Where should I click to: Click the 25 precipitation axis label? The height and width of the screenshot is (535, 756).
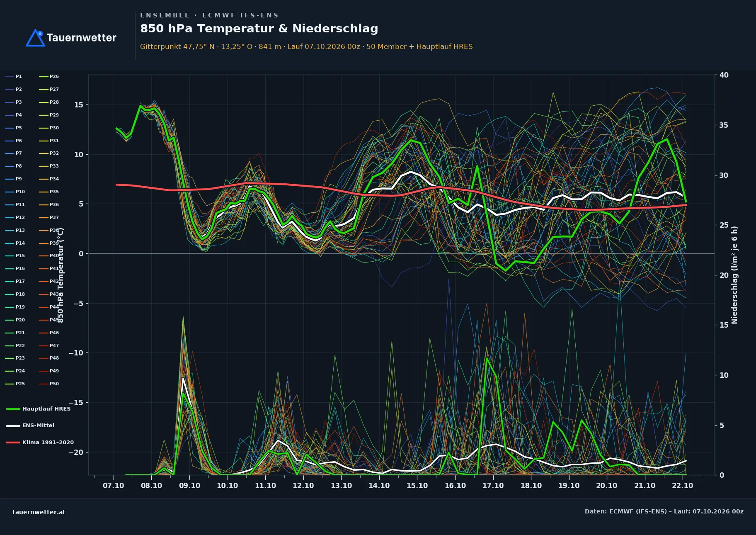(x=724, y=225)
